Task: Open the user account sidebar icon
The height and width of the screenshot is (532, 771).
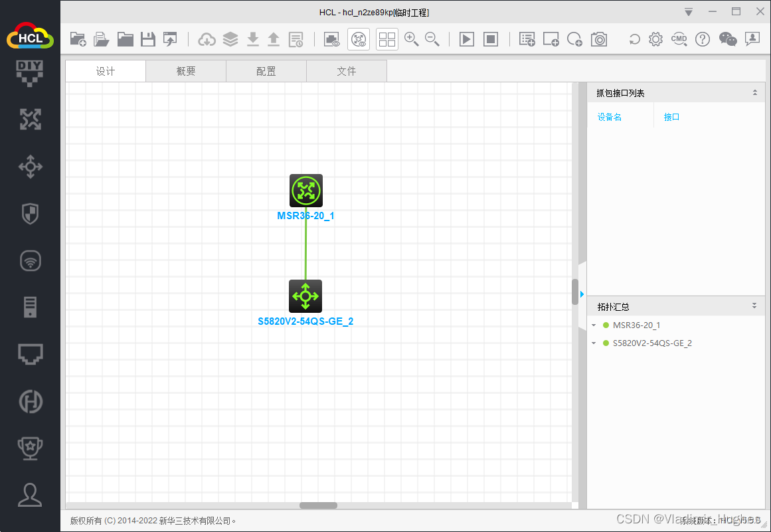Action: tap(30, 495)
